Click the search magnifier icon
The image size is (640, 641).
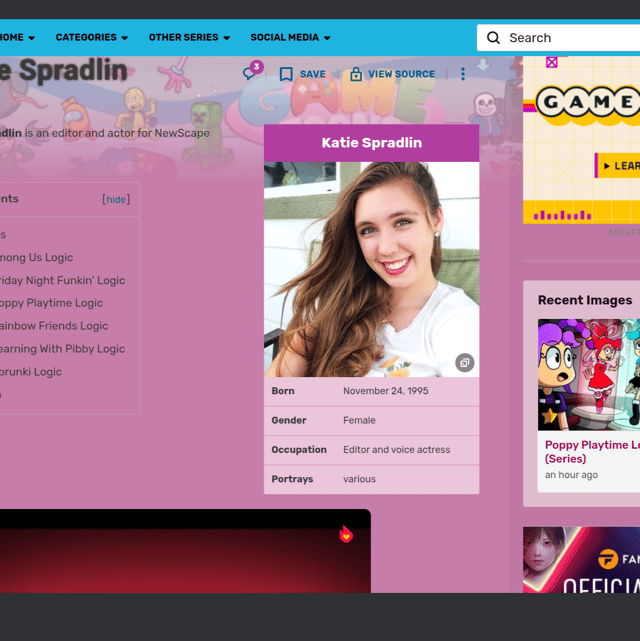[x=493, y=38]
